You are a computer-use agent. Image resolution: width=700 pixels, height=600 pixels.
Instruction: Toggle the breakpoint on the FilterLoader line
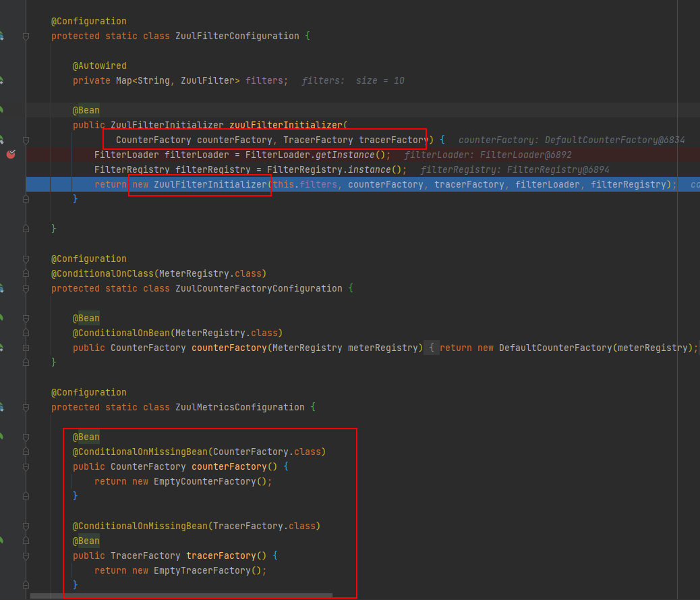[x=11, y=154]
